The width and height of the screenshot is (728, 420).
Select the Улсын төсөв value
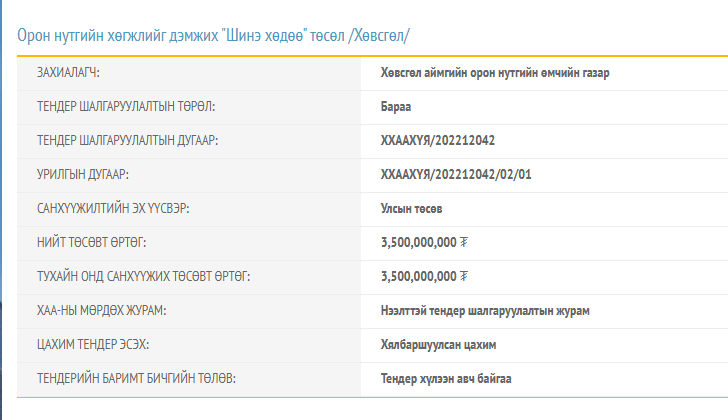411,209
